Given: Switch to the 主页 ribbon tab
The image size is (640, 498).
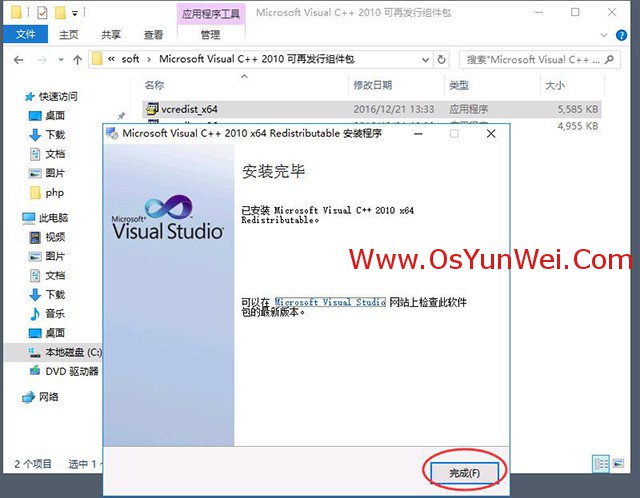Looking at the screenshot, I should [x=69, y=35].
